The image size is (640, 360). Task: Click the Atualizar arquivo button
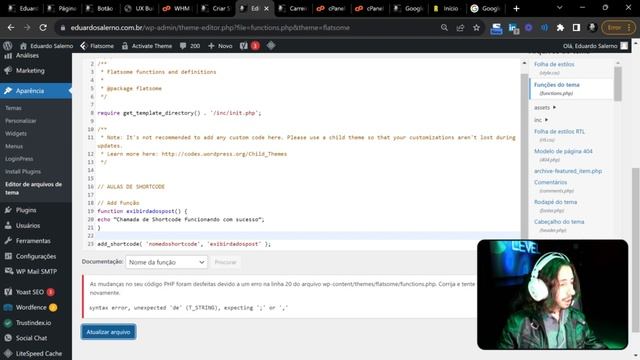pyautogui.click(x=108, y=332)
